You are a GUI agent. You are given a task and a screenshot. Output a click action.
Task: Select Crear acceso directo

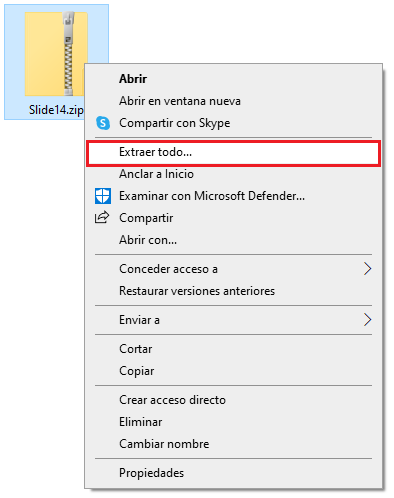pyautogui.click(x=233, y=400)
